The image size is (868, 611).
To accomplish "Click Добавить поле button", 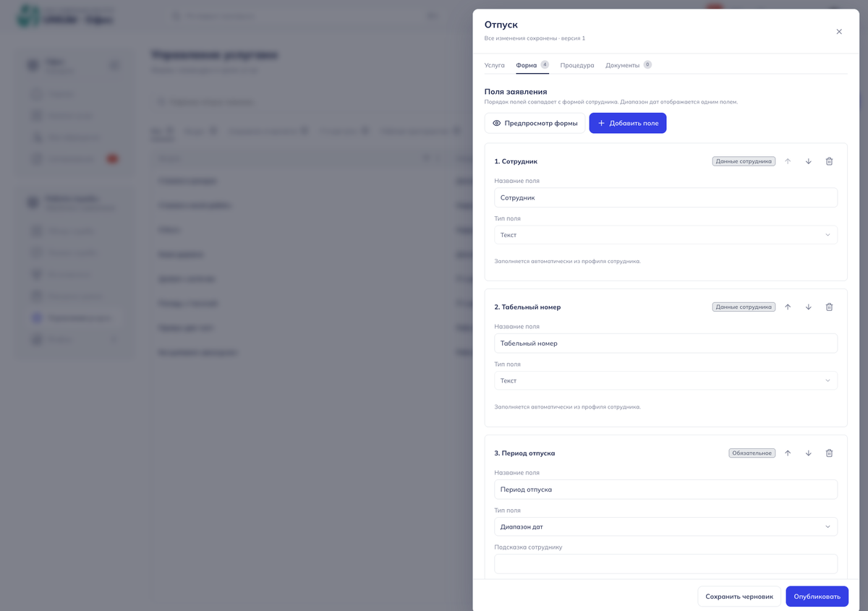I will tap(628, 123).
